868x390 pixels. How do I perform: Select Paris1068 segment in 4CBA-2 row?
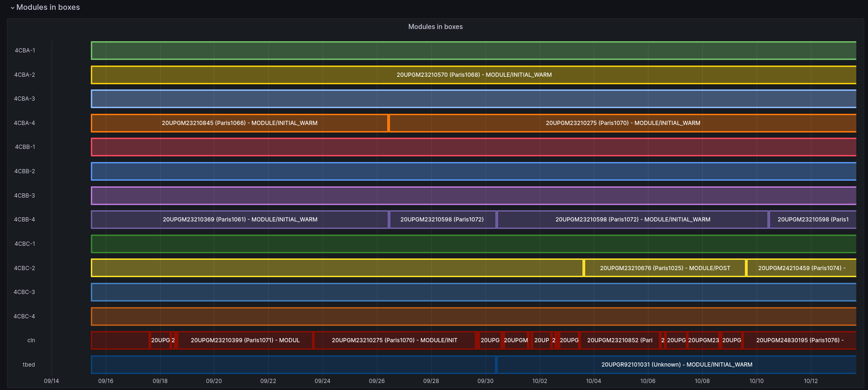[473, 75]
